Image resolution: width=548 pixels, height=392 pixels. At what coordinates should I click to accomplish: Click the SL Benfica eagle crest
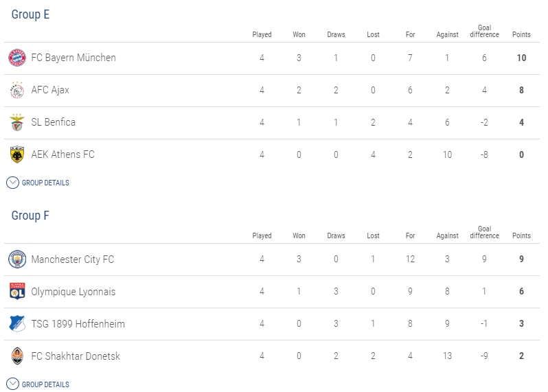(17, 122)
